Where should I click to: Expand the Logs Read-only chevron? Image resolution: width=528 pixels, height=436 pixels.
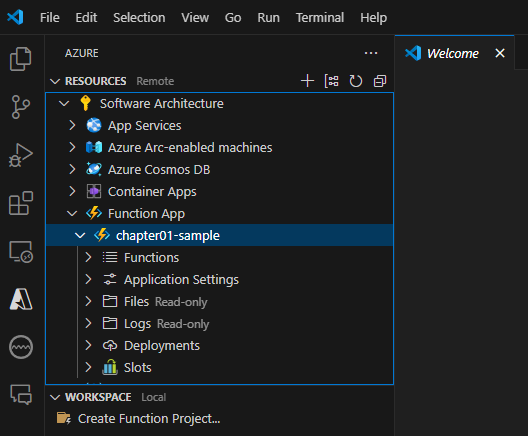pos(88,323)
